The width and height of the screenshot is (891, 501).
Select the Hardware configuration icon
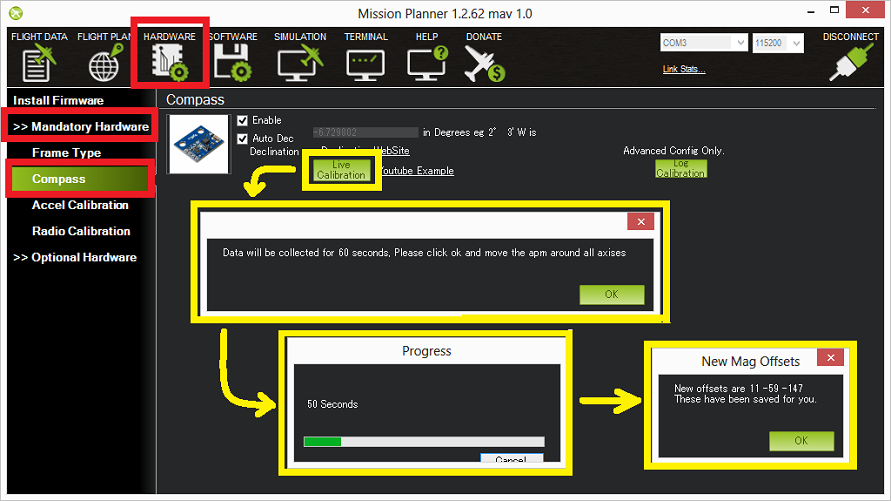(169, 62)
